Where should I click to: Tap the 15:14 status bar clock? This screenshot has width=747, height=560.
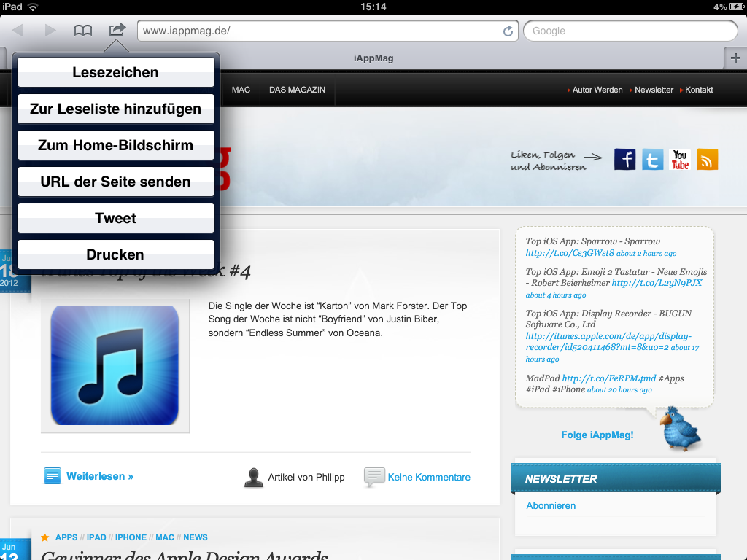[x=373, y=7]
